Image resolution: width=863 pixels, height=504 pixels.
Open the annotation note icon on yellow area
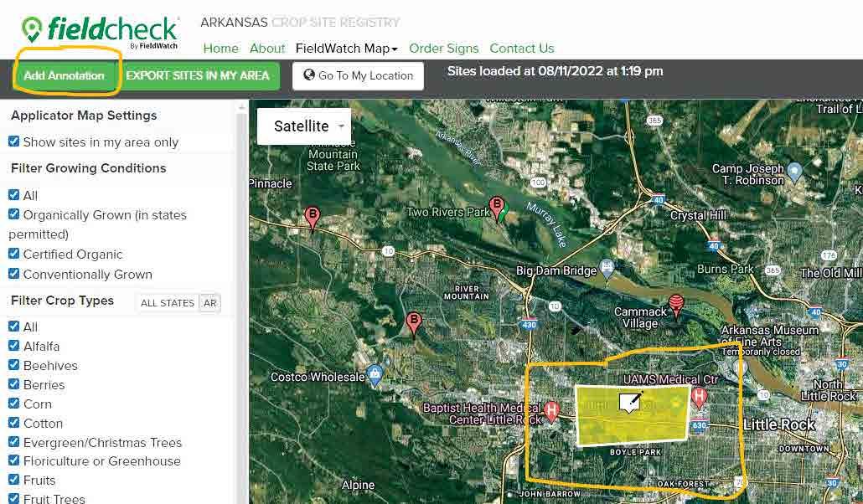[630, 402]
